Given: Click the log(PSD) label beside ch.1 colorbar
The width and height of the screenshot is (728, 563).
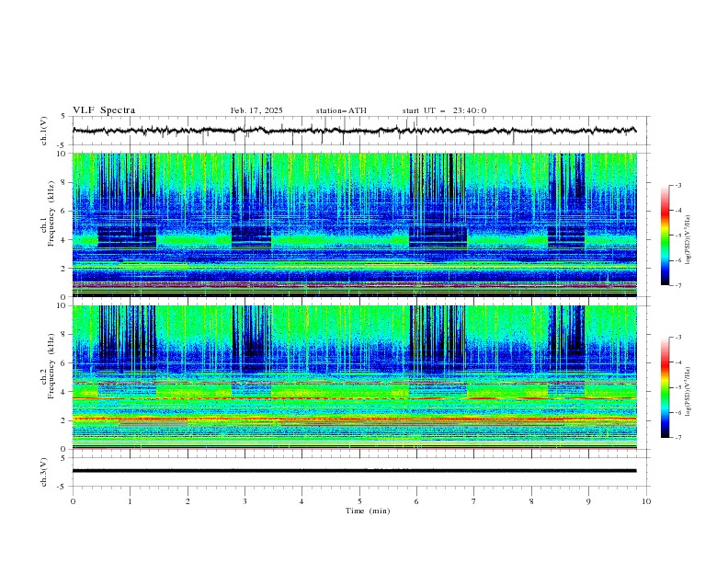Looking at the screenshot, I should [688, 240].
